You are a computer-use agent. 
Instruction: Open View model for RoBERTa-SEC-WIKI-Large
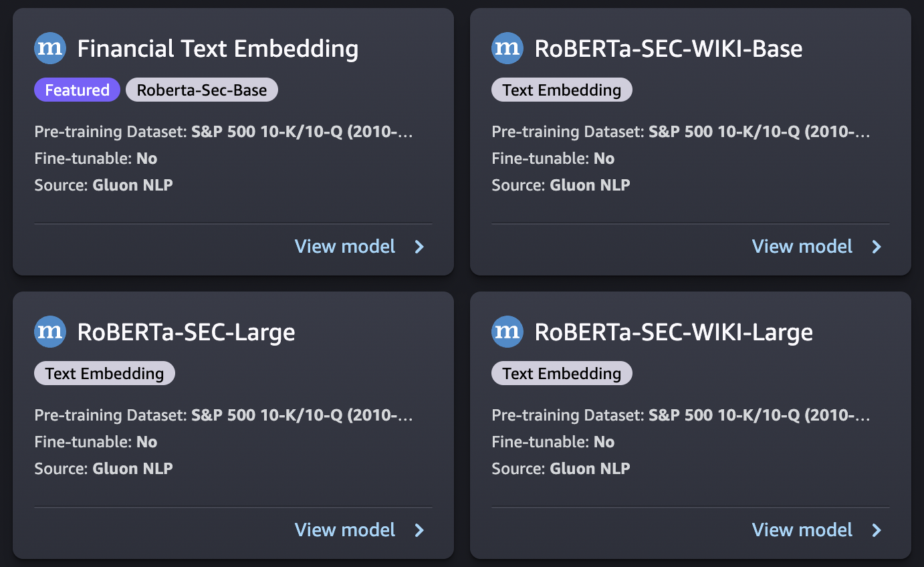[802, 530]
